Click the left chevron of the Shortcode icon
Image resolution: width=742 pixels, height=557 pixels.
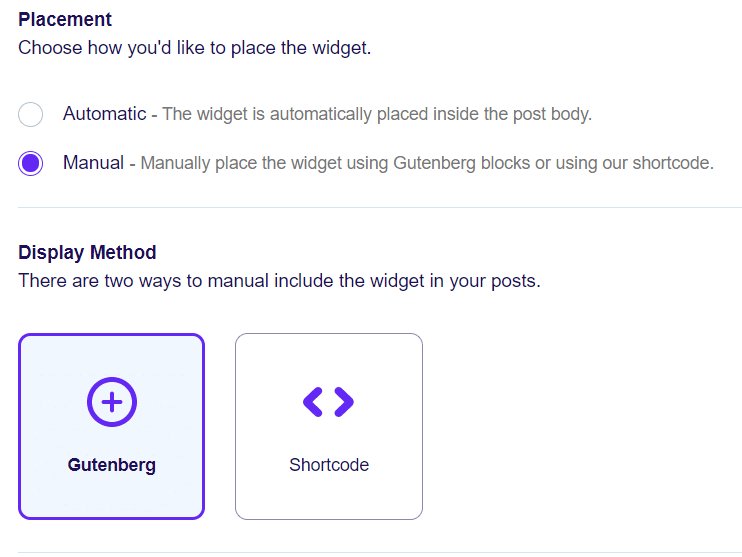pos(313,402)
